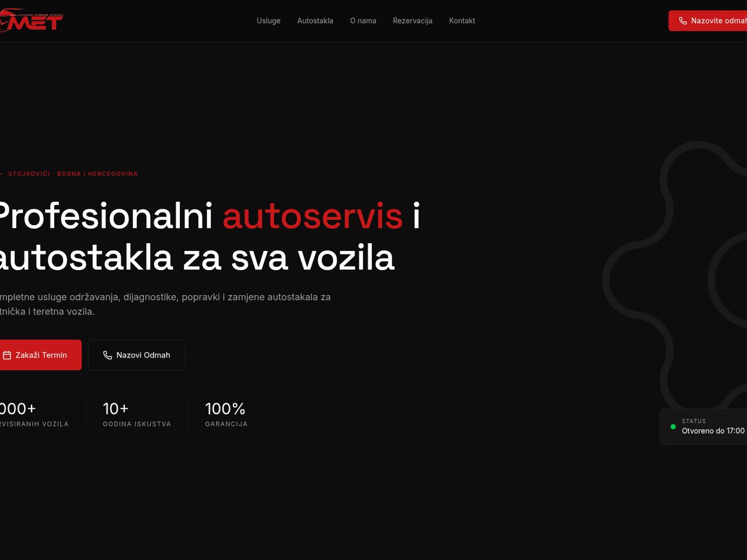Screen dimensions: 747x560
Task: Click the "SERVISIRANIH VOZILA" label
Action: (34, 424)
